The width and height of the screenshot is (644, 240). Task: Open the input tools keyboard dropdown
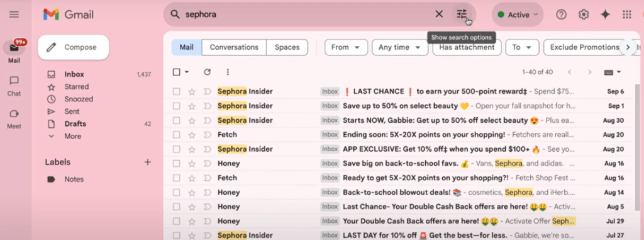tap(613, 72)
